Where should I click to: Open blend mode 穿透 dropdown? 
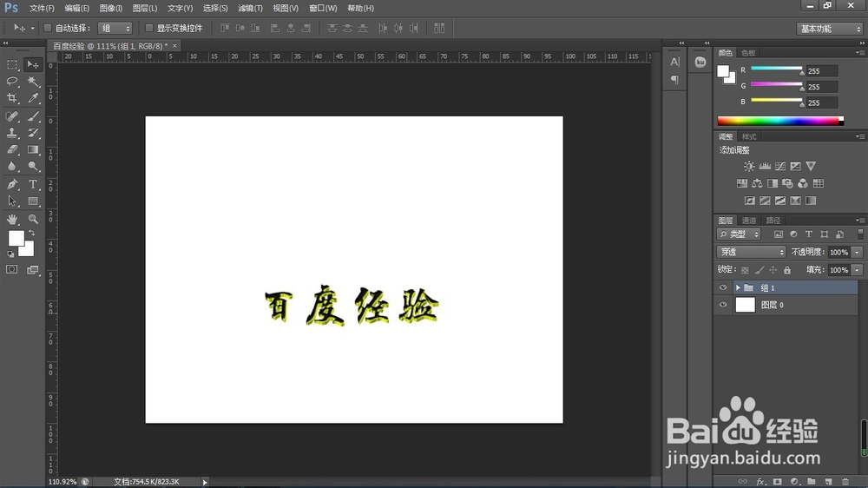751,252
